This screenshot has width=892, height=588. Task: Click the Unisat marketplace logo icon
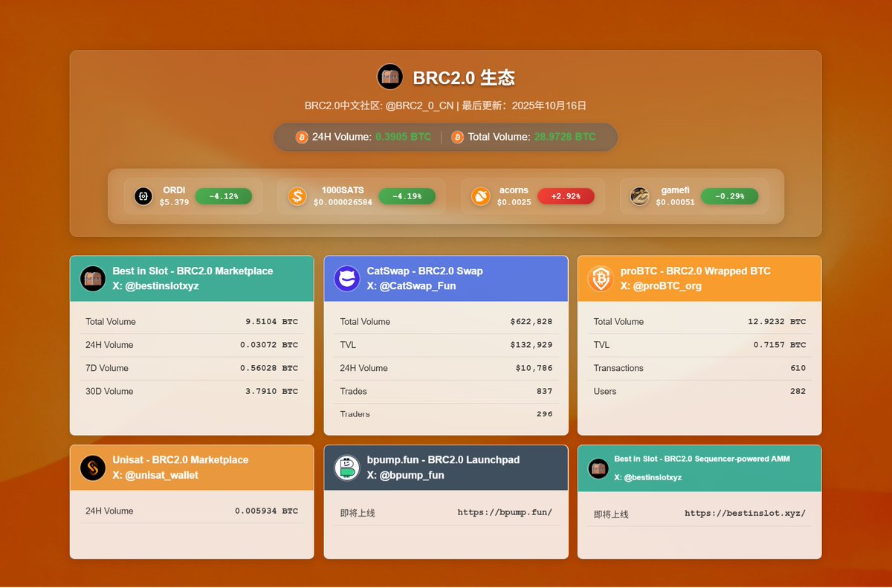[x=92, y=468]
